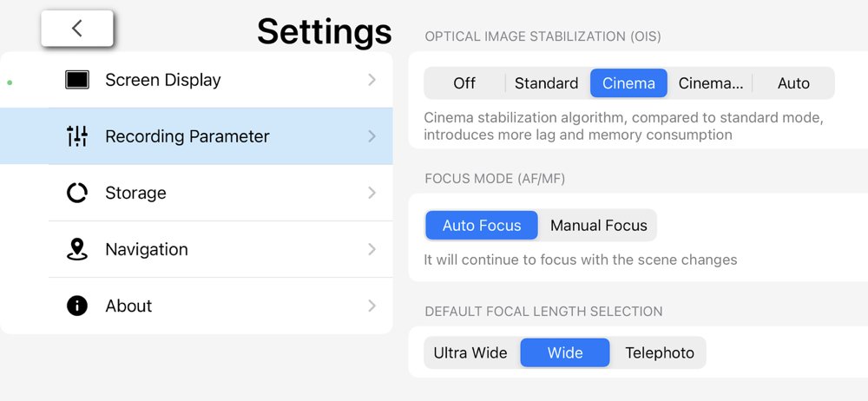Set default focal length to Telephoto
This screenshot has width=868, height=401.
660,353
